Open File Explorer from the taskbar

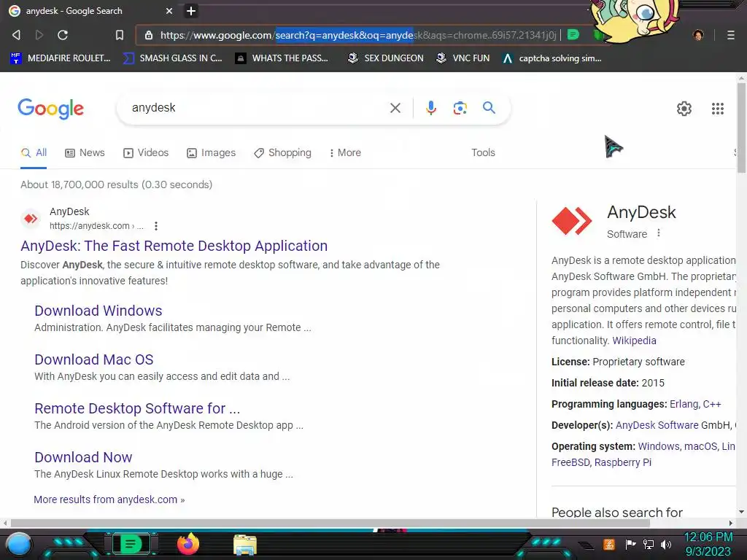pyautogui.click(x=245, y=545)
